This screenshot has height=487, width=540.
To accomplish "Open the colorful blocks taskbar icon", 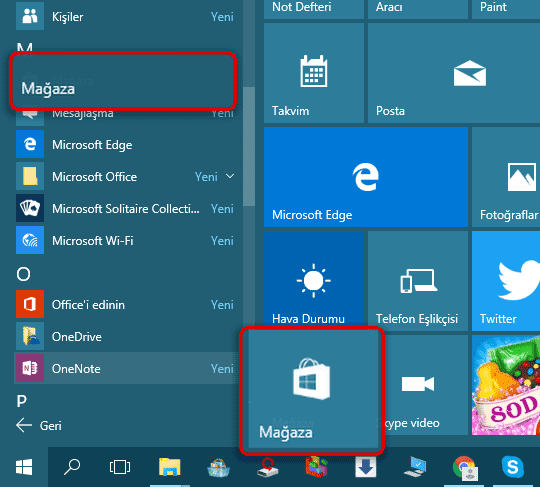I will 316,467.
